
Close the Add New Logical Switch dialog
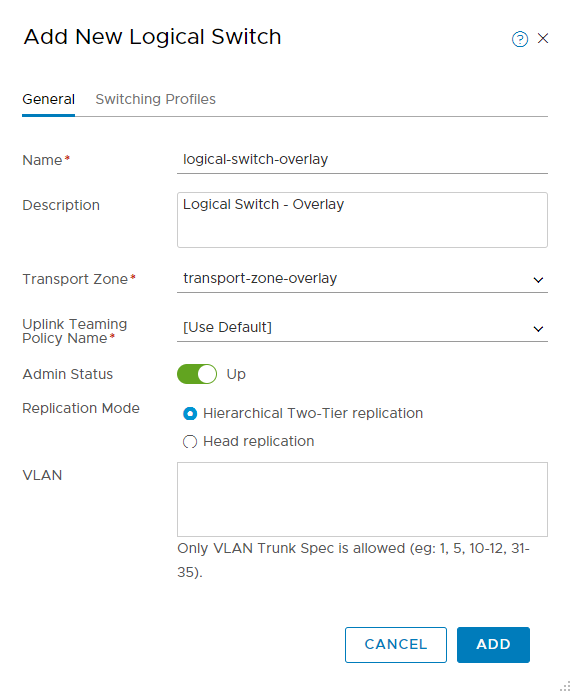pyautogui.click(x=543, y=38)
